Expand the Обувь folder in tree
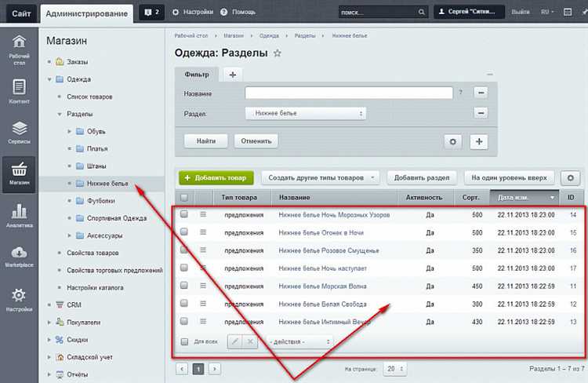Screen dimensions: 588x383 [x=69, y=131]
